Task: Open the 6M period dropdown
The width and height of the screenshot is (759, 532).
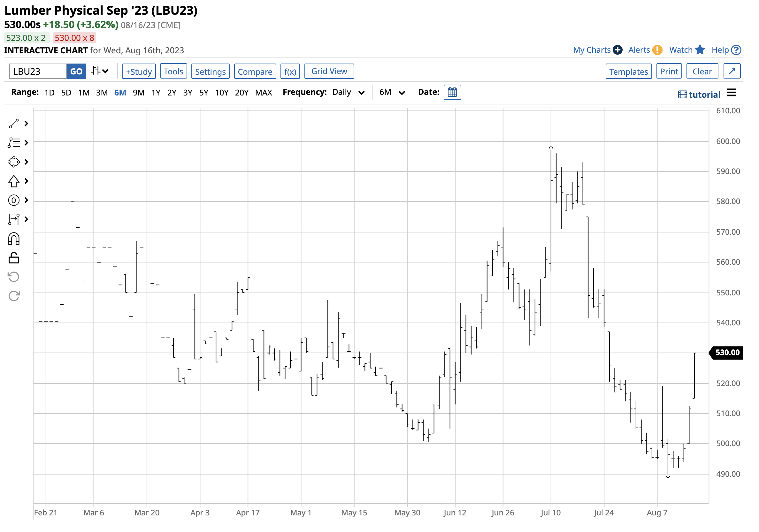Action: pyautogui.click(x=392, y=92)
